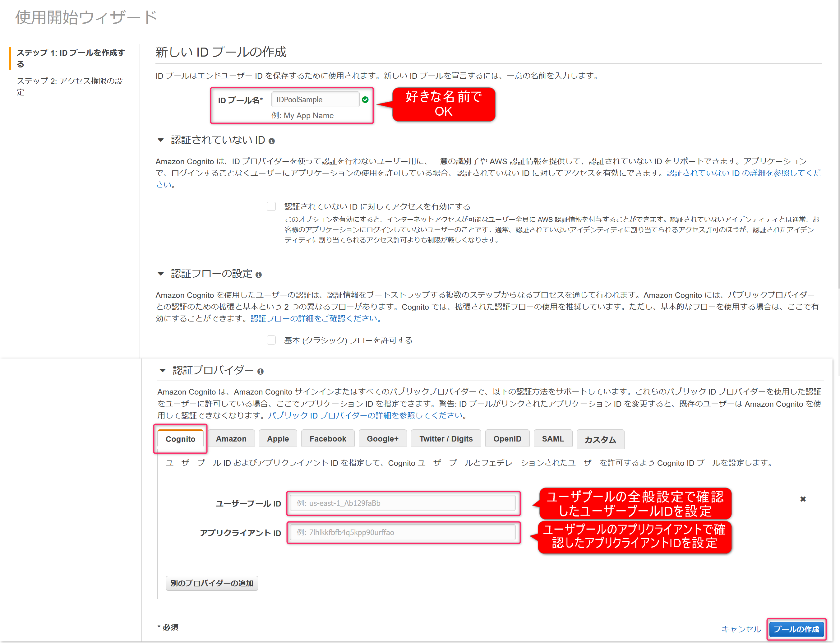Enable access for unauthenticated identities checkbox
The width and height of the screenshot is (840, 643).
[x=271, y=207]
